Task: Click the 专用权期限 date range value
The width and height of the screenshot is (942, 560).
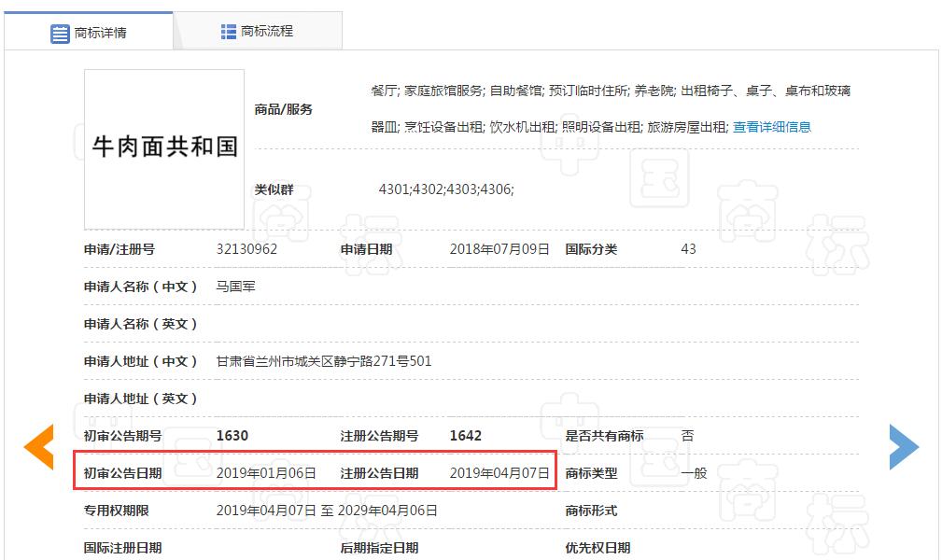Action: pyautogui.click(x=327, y=511)
